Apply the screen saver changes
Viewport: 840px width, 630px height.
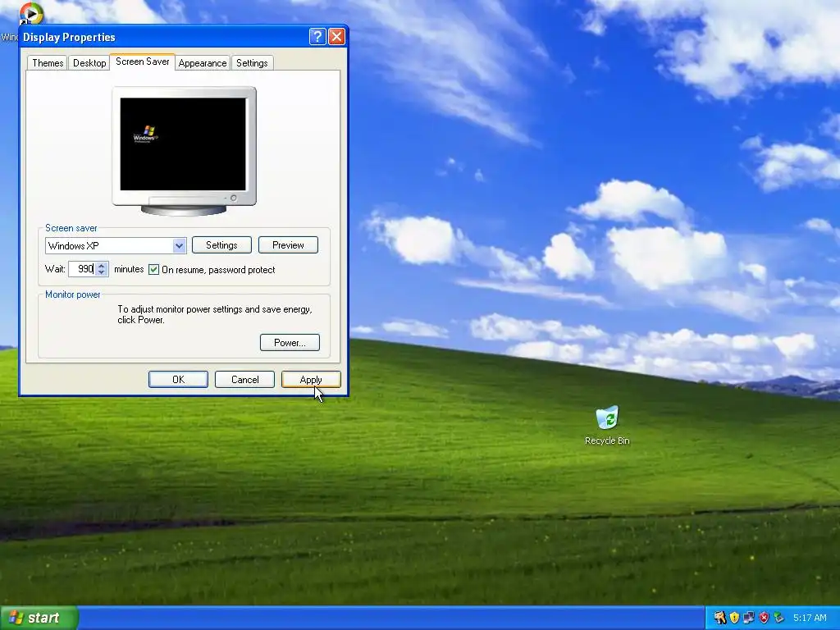[x=311, y=379]
